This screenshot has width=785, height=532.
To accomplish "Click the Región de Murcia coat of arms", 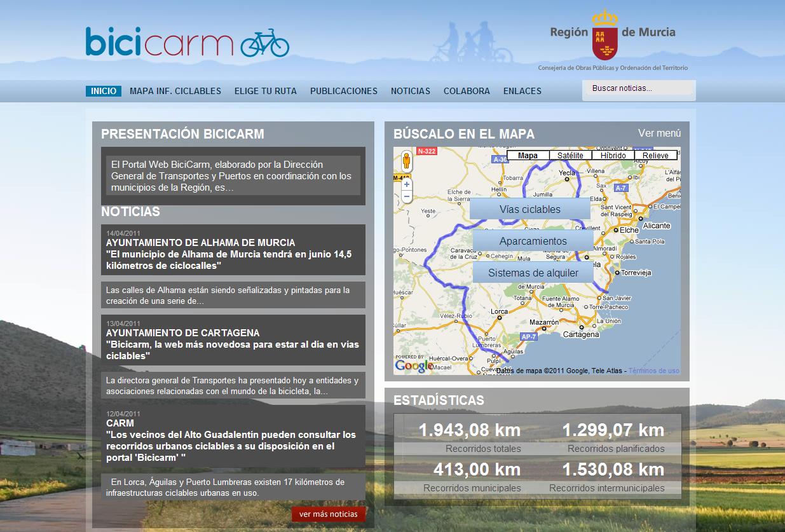I will [604, 35].
